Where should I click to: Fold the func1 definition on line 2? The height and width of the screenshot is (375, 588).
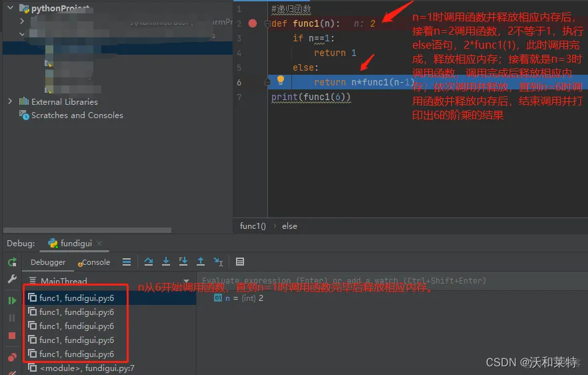267,23
